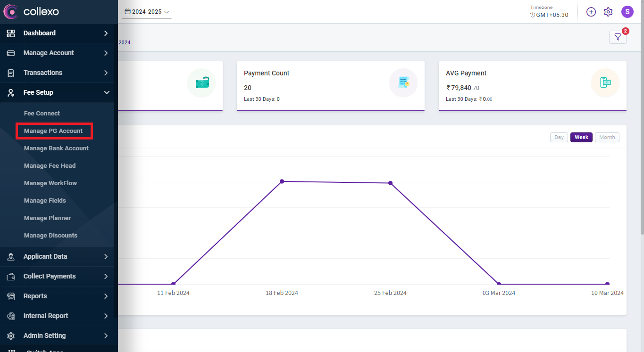Open Manage Fee Head submenu item
The height and width of the screenshot is (352, 644).
50,166
